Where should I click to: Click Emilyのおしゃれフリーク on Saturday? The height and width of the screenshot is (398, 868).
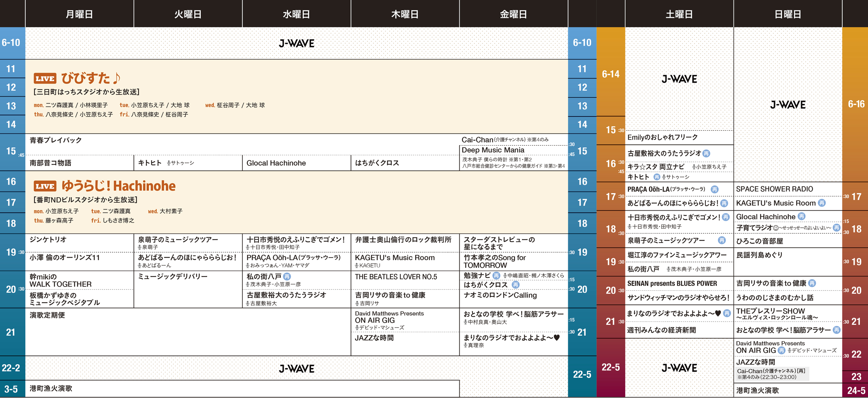coord(663,137)
